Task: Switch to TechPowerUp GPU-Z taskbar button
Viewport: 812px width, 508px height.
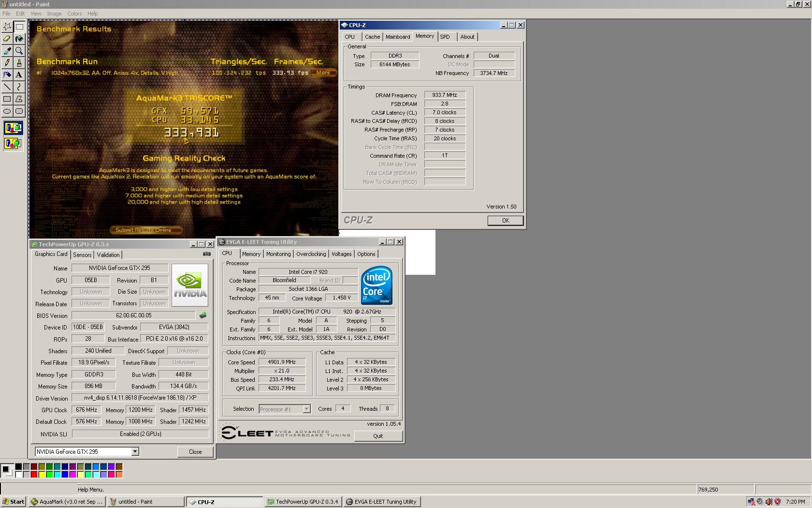Action: (303, 502)
